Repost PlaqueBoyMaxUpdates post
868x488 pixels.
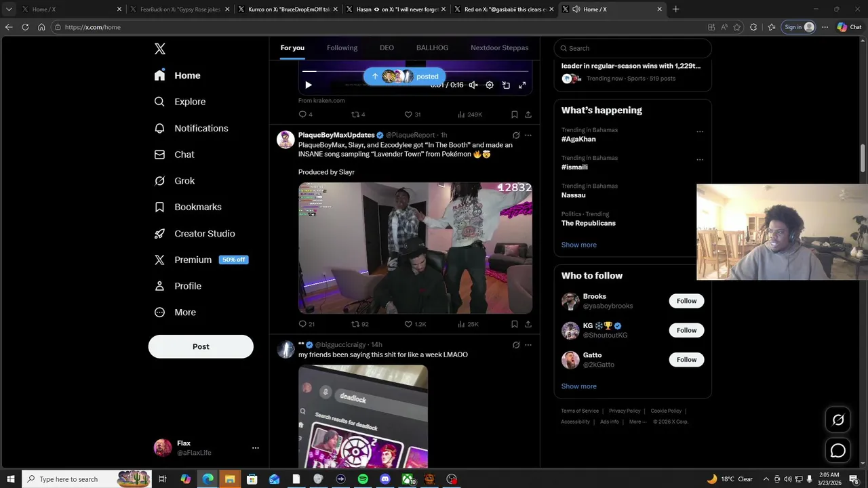(x=359, y=324)
